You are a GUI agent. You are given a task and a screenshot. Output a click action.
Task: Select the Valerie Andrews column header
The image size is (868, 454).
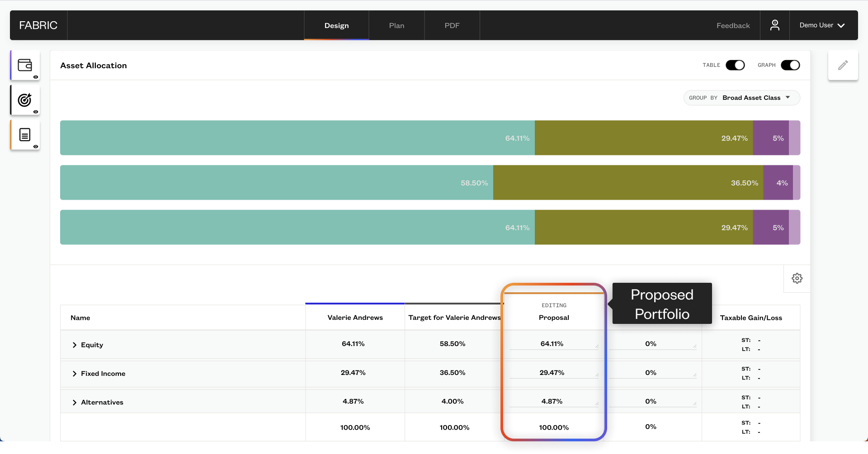pyautogui.click(x=355, y=318)
